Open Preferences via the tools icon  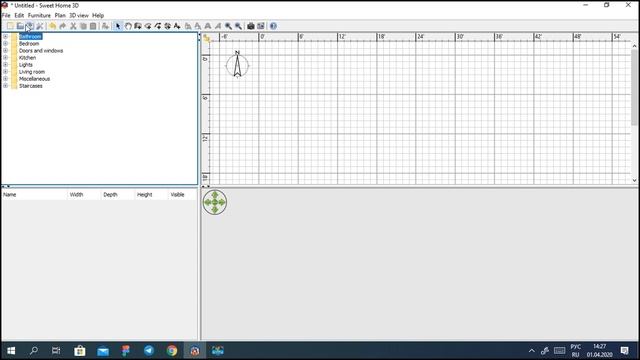[40, 26]
